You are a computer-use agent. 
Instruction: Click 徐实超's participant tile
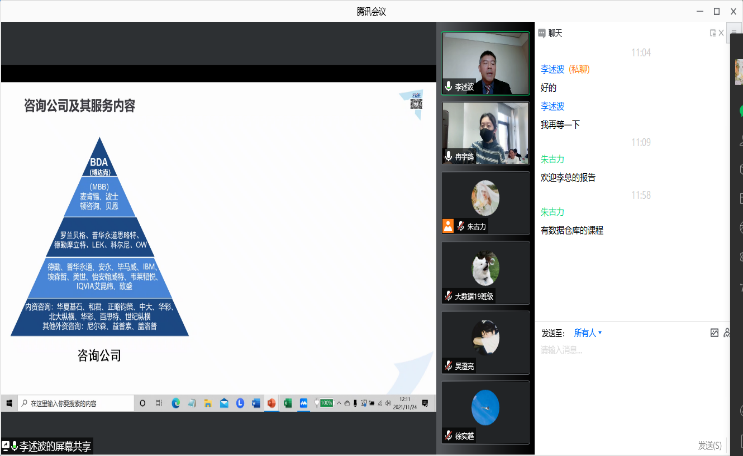485,412
